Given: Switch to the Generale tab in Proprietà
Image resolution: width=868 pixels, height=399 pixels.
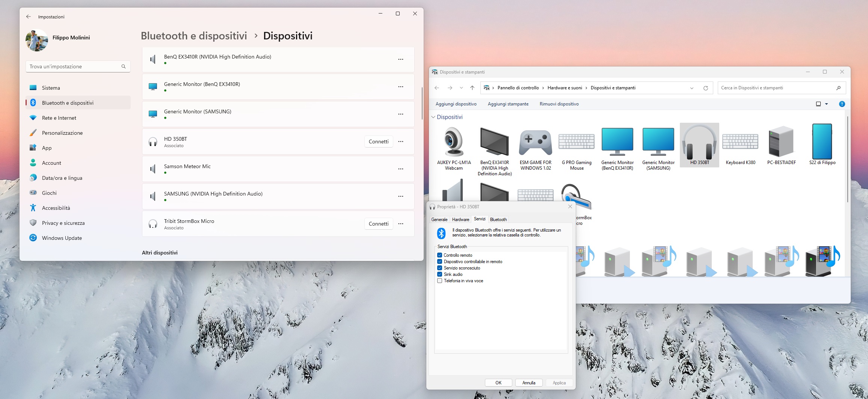Looking at the screenshot, I should [x=439, y=220].
